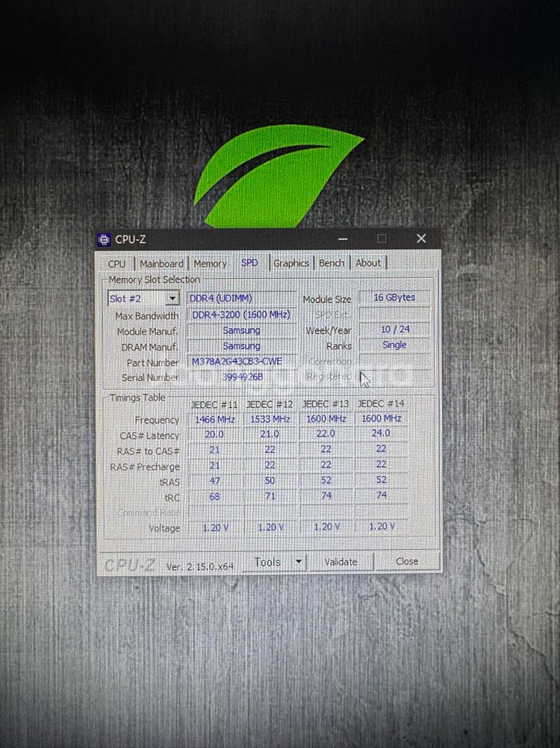Open the Bench tab

click(332, 263)
